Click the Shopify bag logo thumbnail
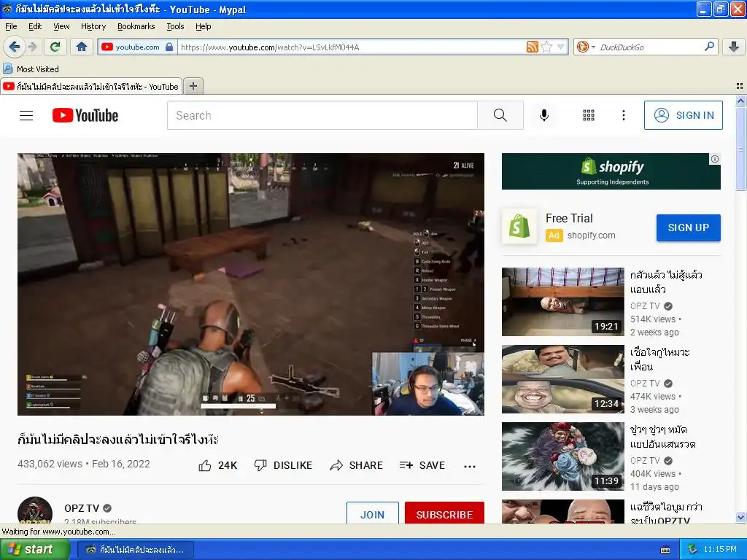 (x=519, y=226)
